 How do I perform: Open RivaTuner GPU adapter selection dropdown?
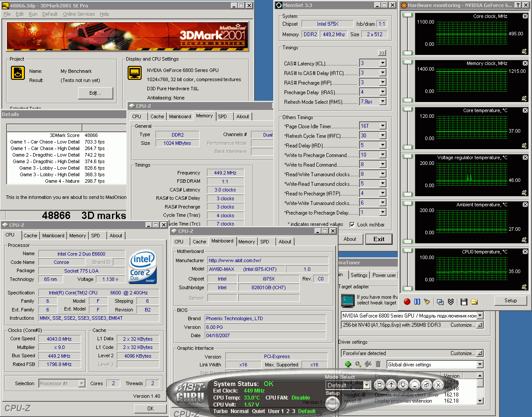(x=480, y=315)
